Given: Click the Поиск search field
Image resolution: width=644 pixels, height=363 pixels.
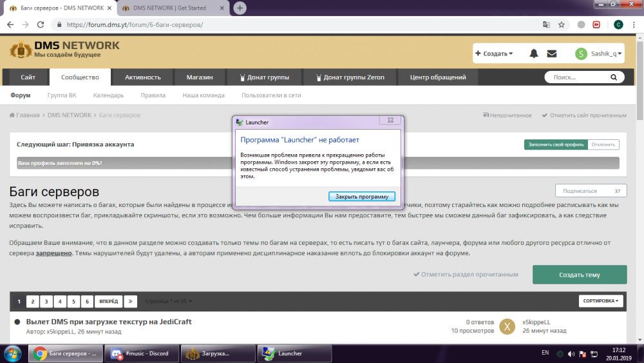Looking at the screenshot, I should 580,77.
